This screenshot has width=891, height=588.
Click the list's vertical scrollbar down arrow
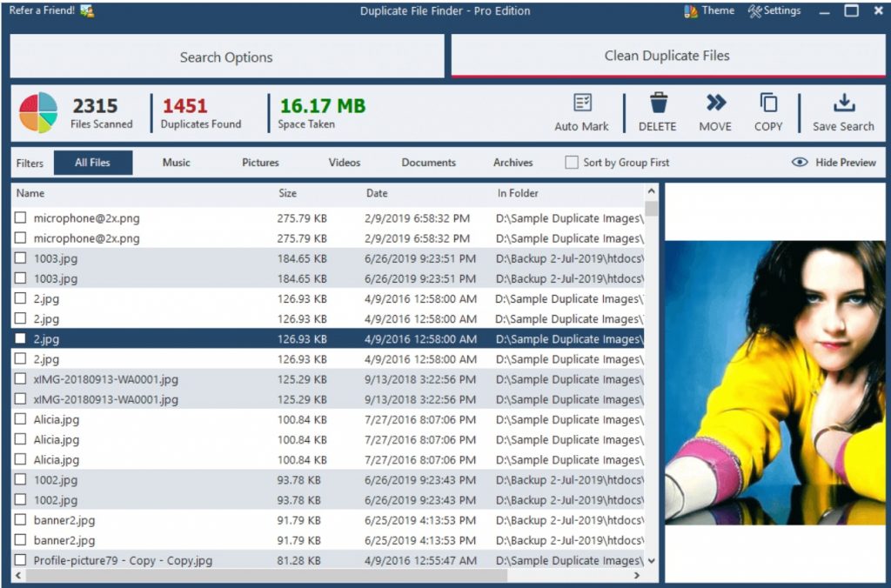point(652,561)
